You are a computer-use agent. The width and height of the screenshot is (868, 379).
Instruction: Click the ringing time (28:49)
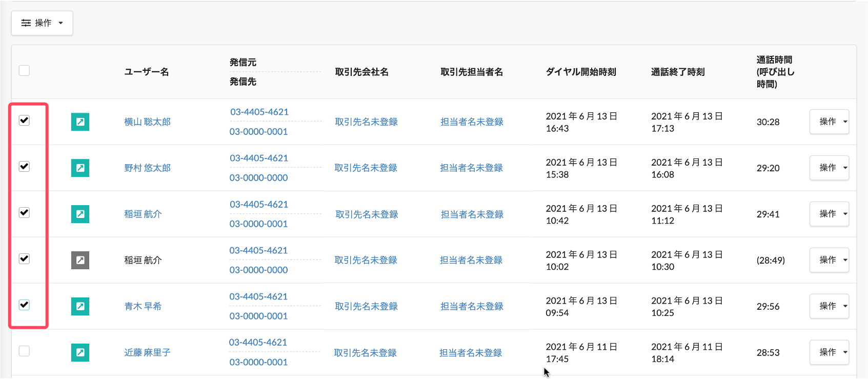click(771, 260)
